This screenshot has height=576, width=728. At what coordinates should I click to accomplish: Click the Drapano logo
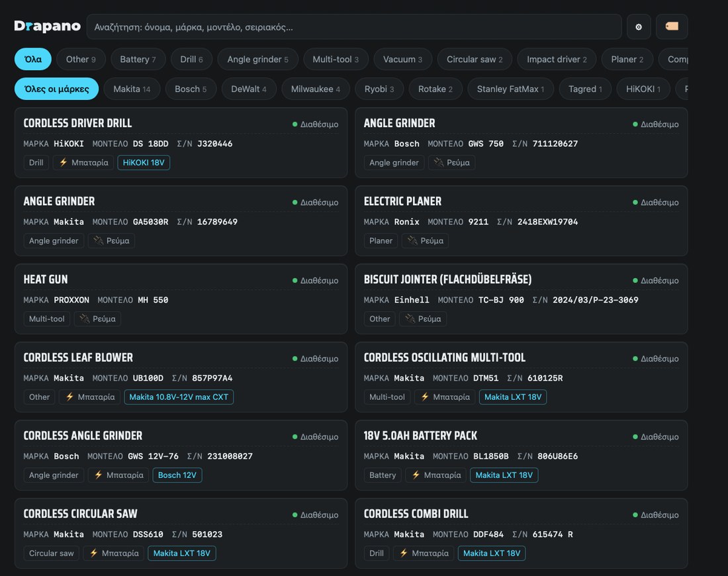48,26
